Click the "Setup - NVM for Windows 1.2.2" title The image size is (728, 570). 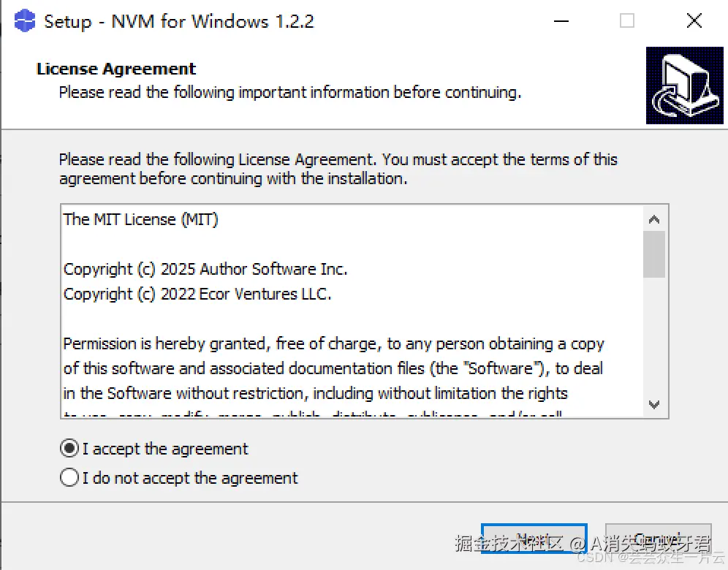pyautogui.click(x=179, y=20)
